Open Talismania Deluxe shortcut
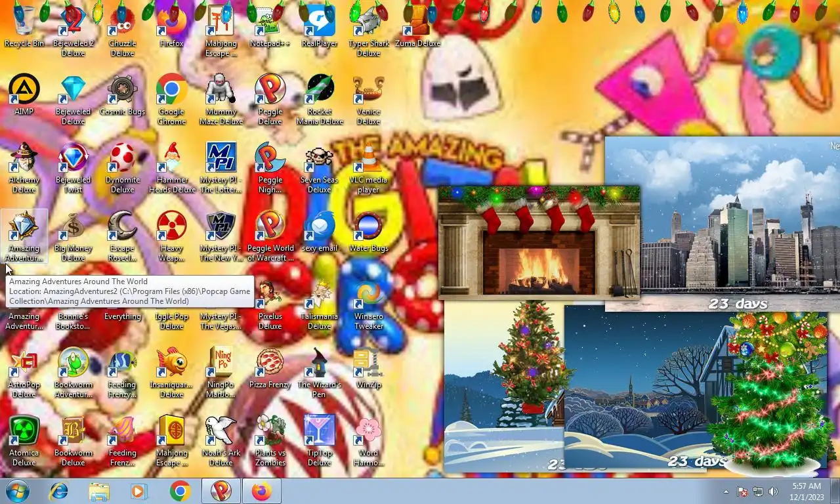840x504 pixels. coord(320,304)
